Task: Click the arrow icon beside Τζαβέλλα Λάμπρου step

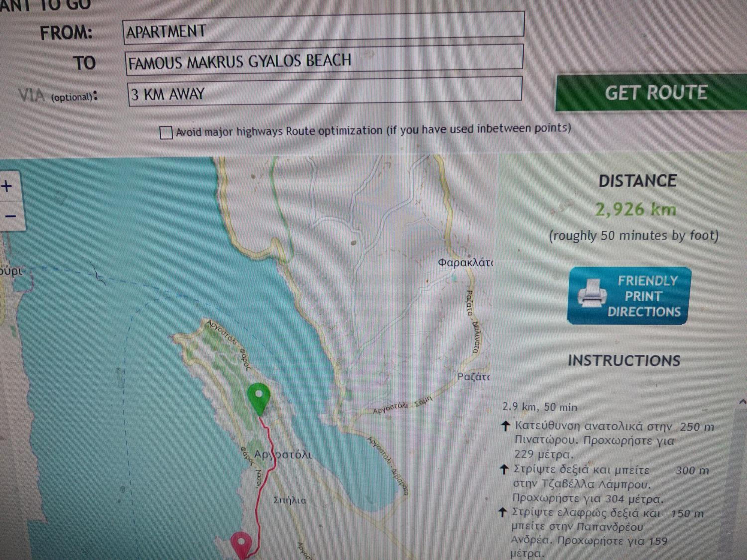Action: [x=504, y=470]
